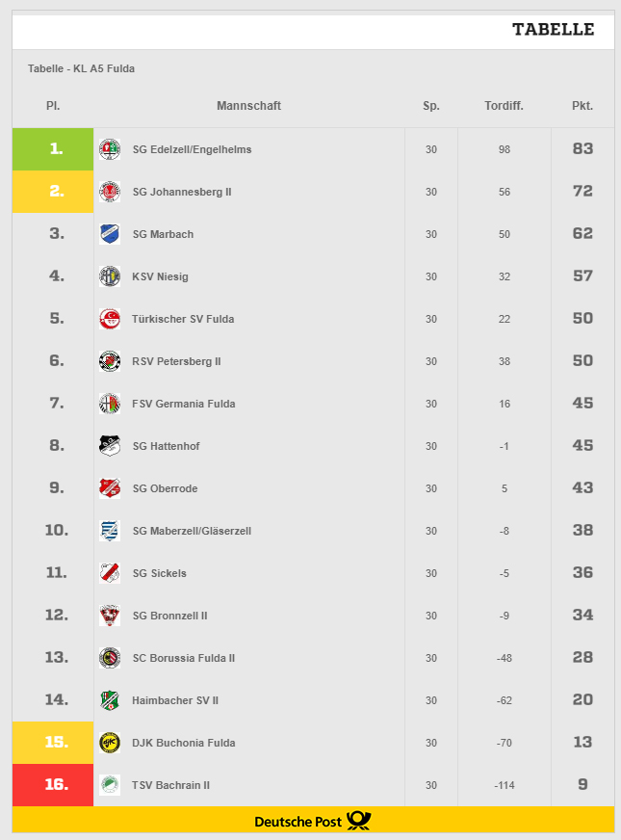This screenshot has height=840, width=621.
Task: Click the SG Bronnzell II crest
Action: (x=110, y=616)
